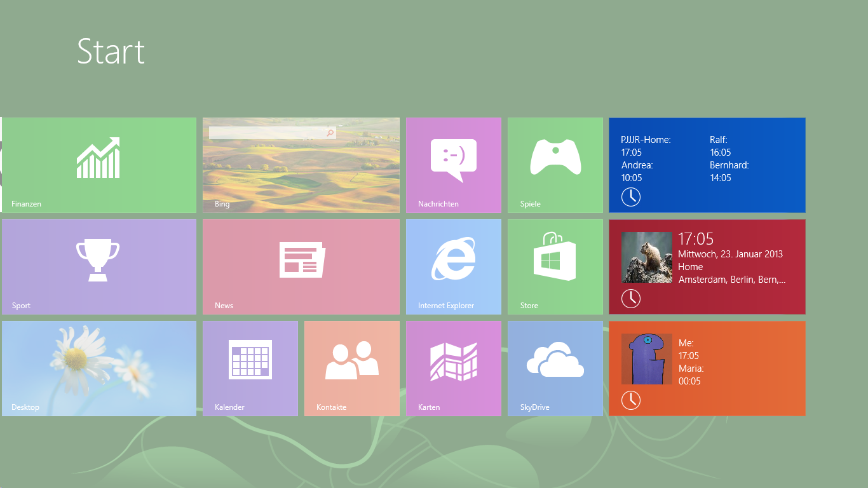Click the date Mittwoch, 23. Januar 2013
This screenshot has height=488, width=868.
point(730,254)
